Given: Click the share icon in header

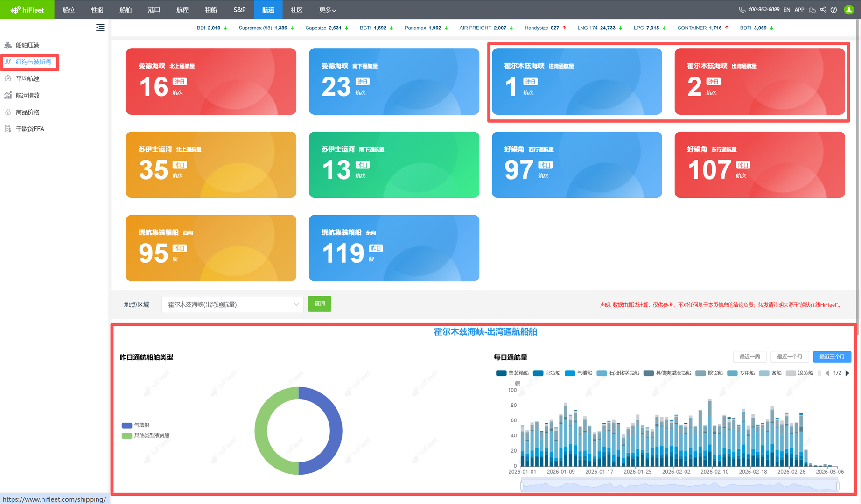Looking at the screenshot, I should coord(823,10).
